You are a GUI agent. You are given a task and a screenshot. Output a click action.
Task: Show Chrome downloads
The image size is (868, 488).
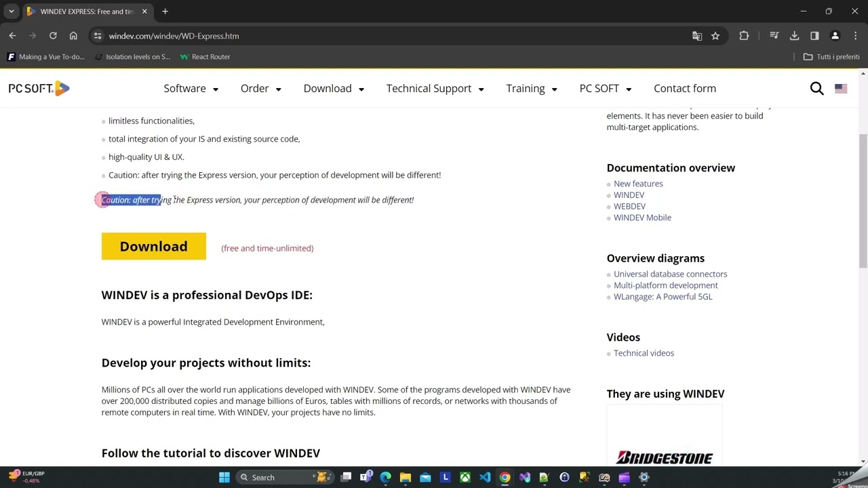tap(795, 36)
